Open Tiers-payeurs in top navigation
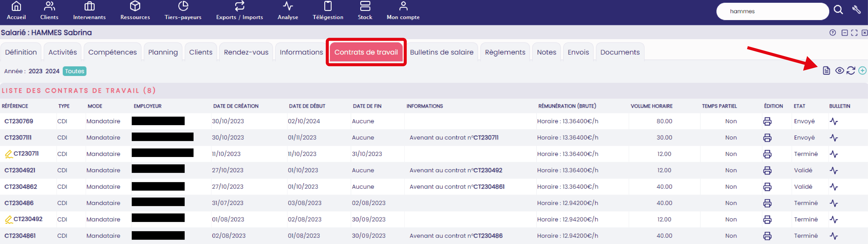Image resolution: width=868 pixels, height=244 pixels. point(183,11)
